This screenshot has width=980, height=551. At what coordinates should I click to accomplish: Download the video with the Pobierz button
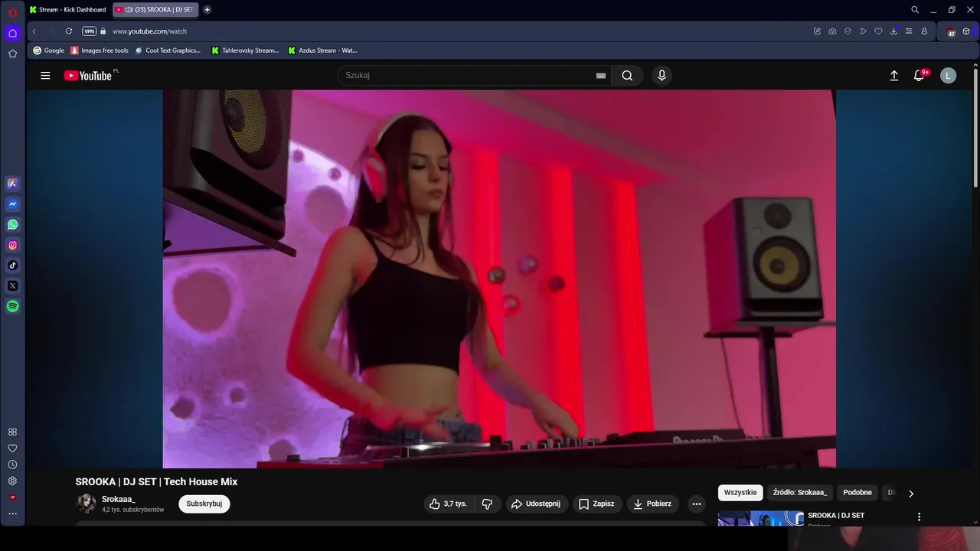tap(652, 504)
